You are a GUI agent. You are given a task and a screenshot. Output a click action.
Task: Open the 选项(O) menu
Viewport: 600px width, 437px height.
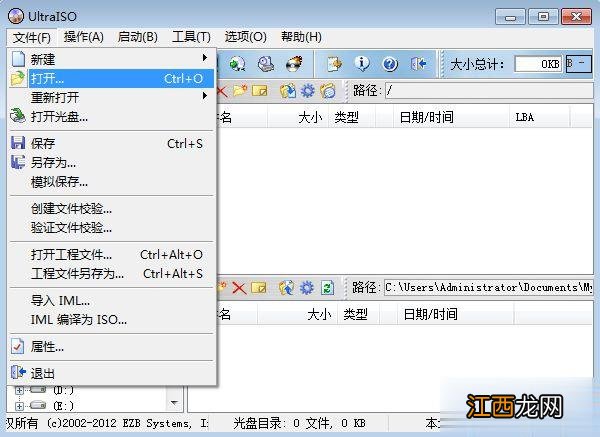tap(246, 37)
